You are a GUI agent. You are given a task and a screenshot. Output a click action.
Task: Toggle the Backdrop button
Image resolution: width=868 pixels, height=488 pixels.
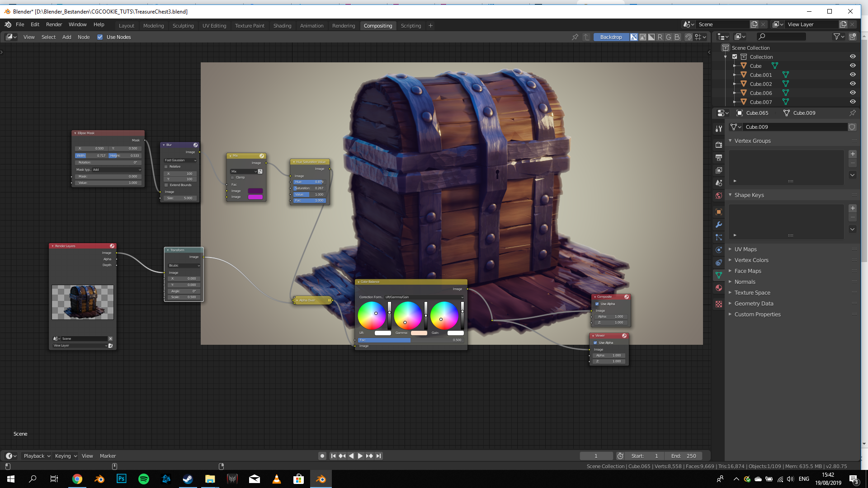click(x=611, y=37)
